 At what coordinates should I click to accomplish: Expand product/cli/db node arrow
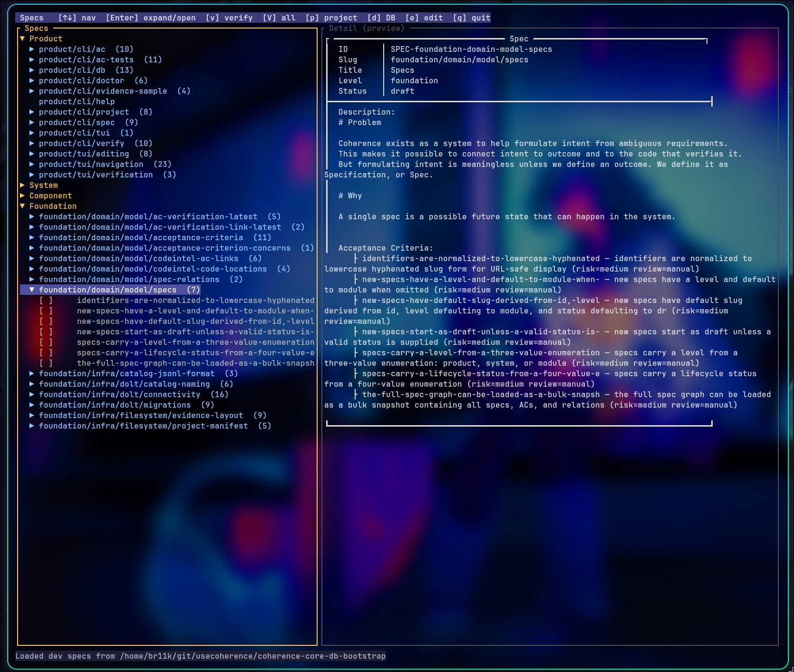32,70
